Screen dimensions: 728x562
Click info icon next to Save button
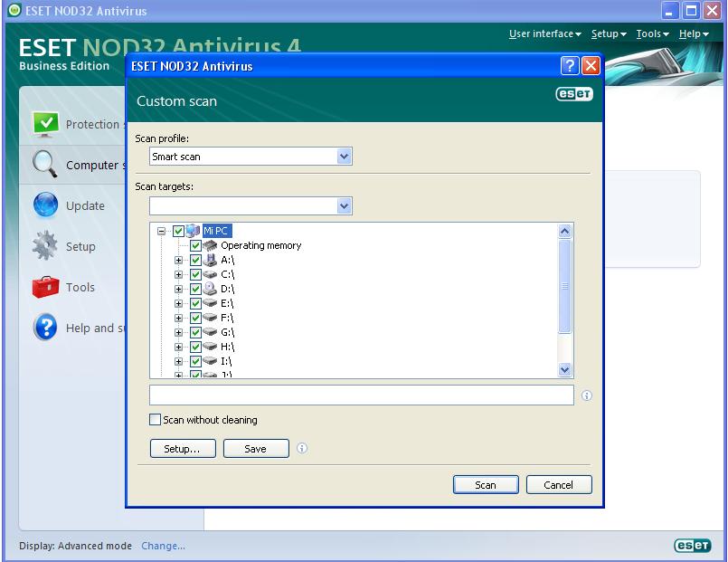point(302,448)
